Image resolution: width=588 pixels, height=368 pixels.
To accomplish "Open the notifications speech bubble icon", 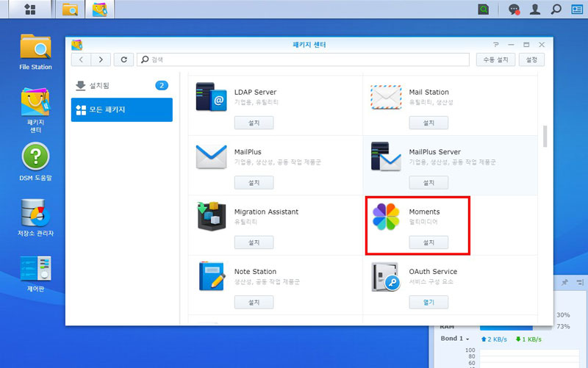I will pos(514,10).
